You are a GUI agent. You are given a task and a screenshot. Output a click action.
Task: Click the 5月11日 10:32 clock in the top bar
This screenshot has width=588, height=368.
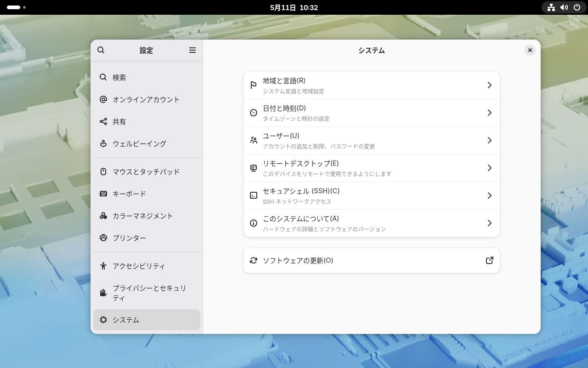pos(294,7)
